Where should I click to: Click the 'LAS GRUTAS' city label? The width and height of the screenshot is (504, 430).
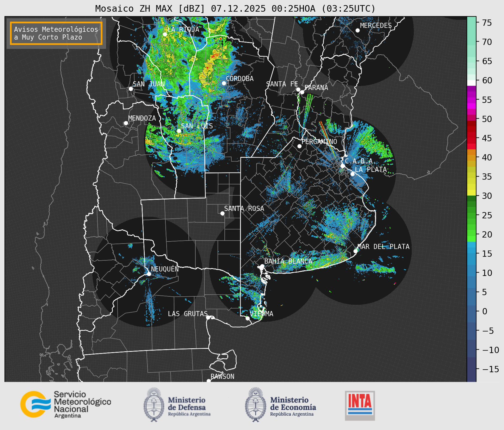(x=188, y=314)
